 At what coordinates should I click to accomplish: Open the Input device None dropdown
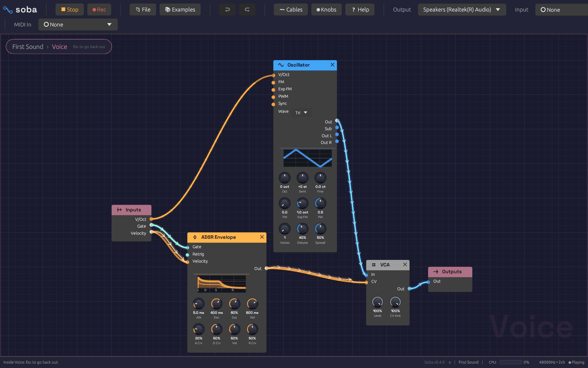click(562, 10)
